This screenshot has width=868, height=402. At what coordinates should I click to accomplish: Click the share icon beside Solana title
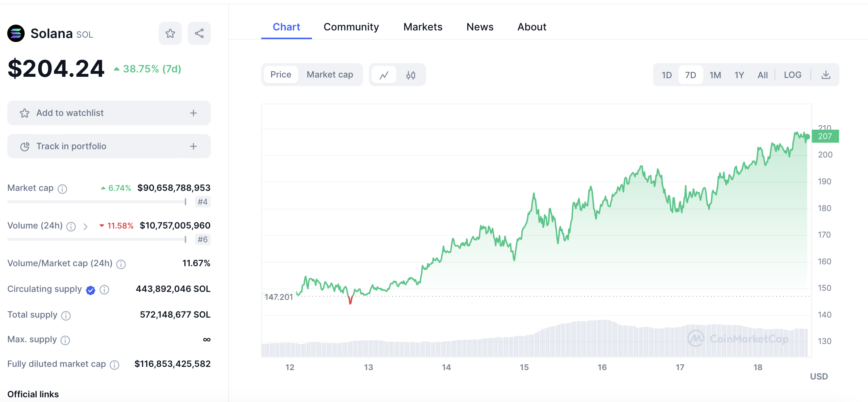pos(199,33)
